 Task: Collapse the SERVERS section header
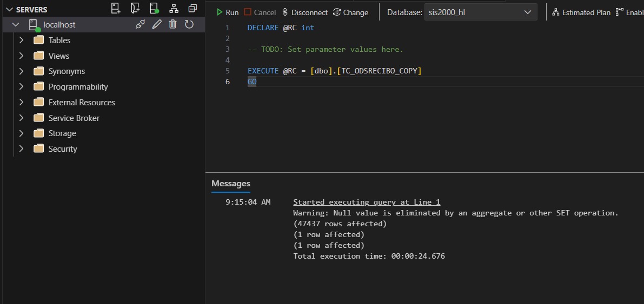coord(9,10)
